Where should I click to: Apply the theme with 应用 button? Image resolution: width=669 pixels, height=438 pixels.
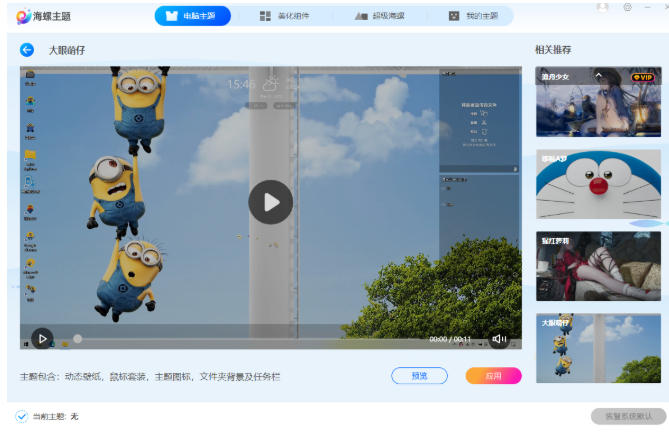pyautogui.click(x=493, y=376)
